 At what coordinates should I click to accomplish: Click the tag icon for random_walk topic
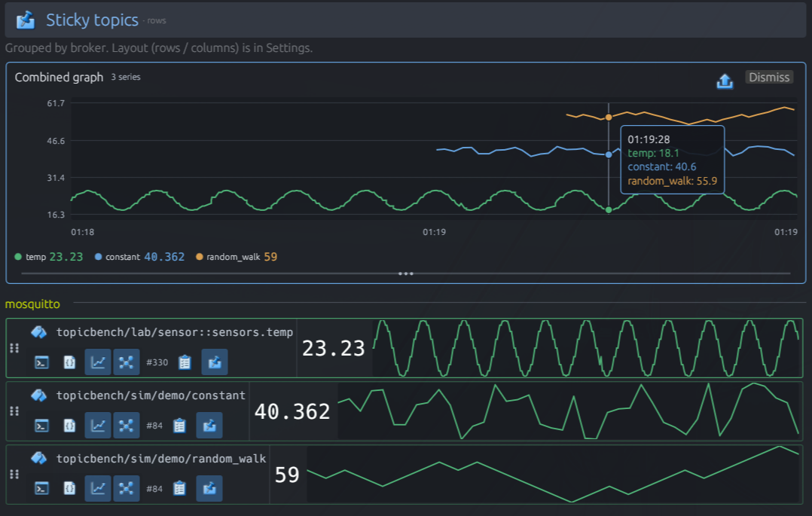pos(39,459)
